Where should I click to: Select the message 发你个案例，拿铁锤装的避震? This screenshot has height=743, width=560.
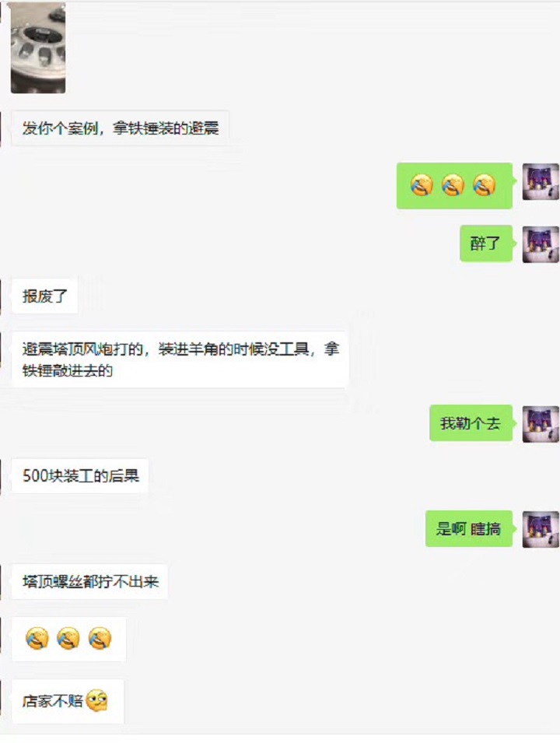[x=121, y=128]
